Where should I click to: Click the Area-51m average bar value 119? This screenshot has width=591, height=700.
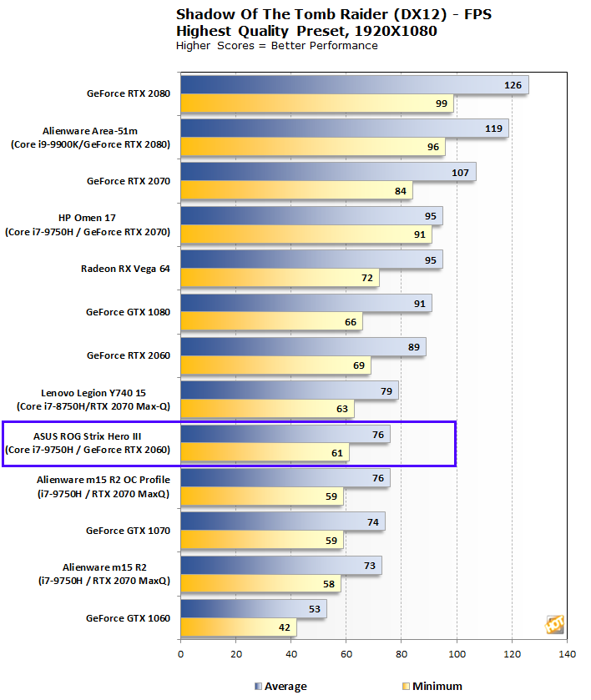pyautogui.click(x=493, y=128)
